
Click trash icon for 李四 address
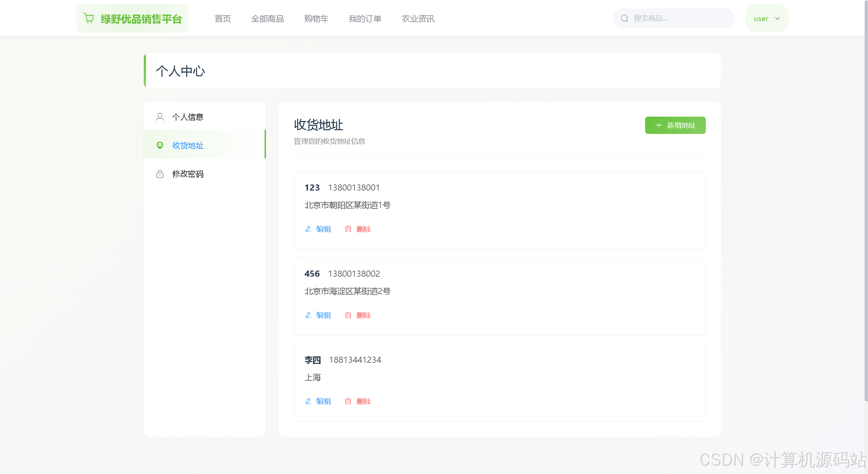click(348, 401)
